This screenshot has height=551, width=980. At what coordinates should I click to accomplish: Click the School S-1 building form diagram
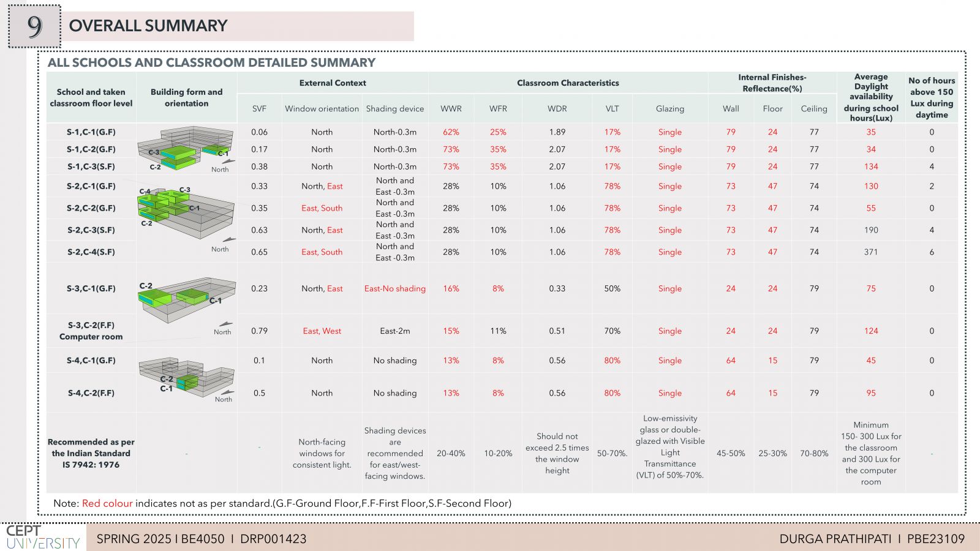(x=186, y=148)
